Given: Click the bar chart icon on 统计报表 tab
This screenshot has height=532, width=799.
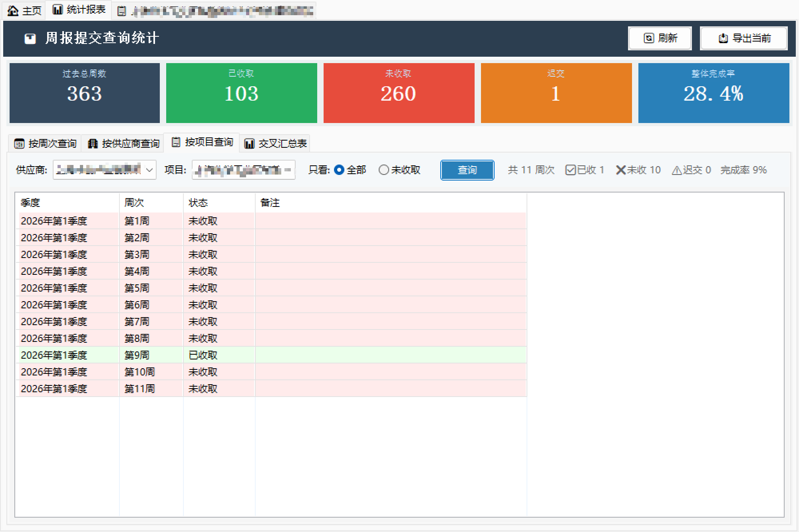Looking at the screenshot, I should [58, 10].
